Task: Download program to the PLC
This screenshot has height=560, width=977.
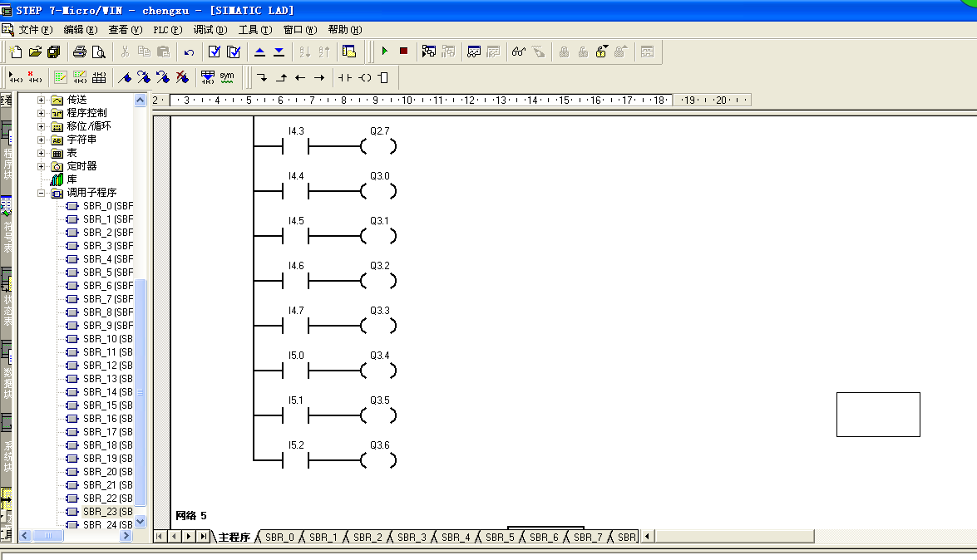Action: (279, 52)
